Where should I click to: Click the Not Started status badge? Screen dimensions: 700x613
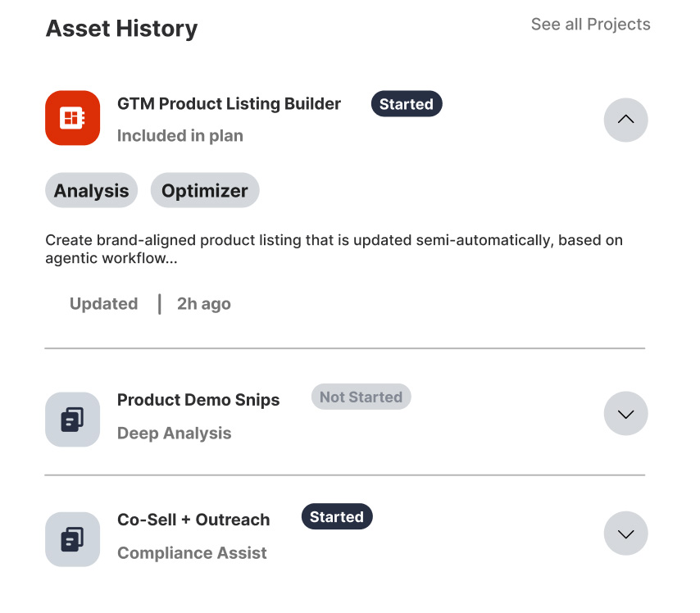pyautogui.click(x=361, y=397)
